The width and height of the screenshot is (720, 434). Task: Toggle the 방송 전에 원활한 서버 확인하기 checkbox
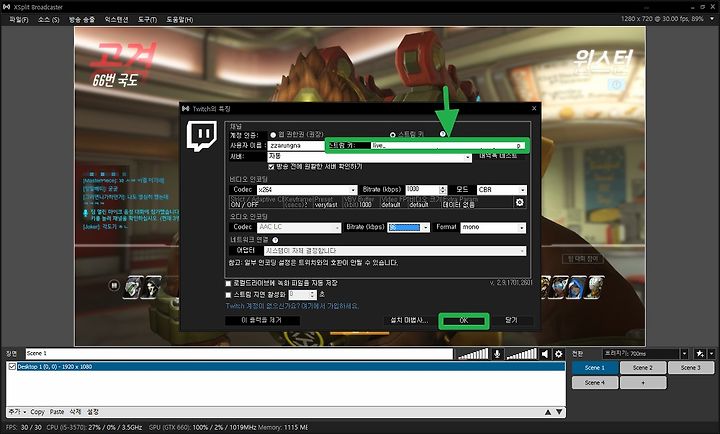click(271, 167)
